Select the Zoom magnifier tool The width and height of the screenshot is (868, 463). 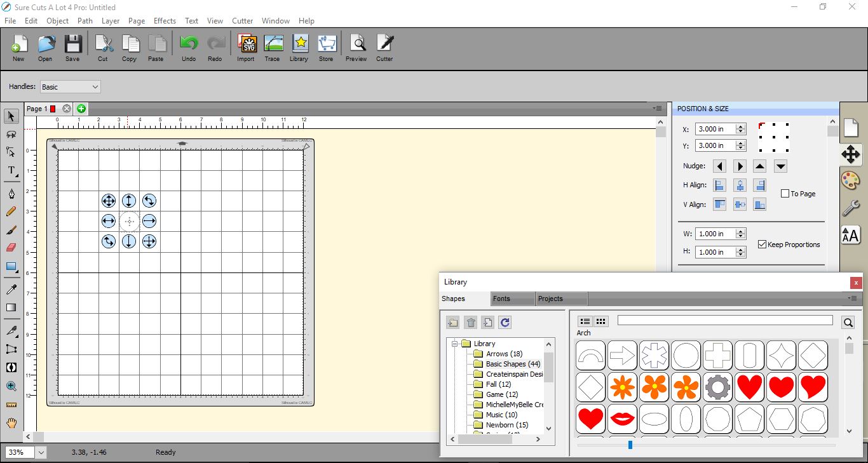coord(11,386)
